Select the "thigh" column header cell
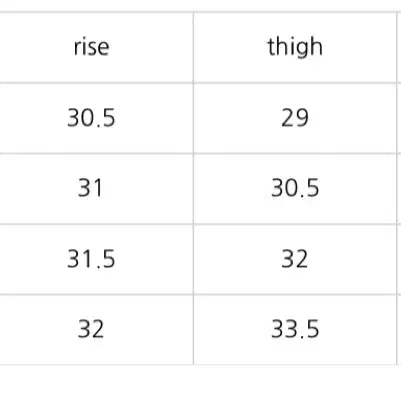Viewport: 401px width, 401px height. pos(295,47)
